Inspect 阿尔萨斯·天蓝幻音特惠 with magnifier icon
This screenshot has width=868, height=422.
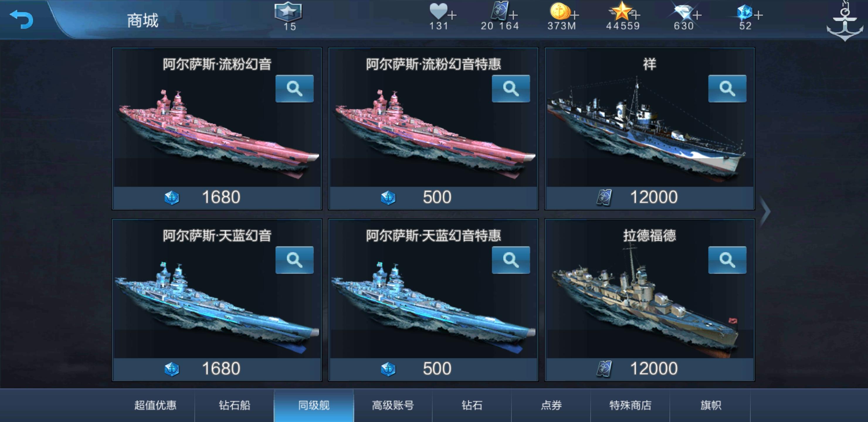[x=511, y=260]
